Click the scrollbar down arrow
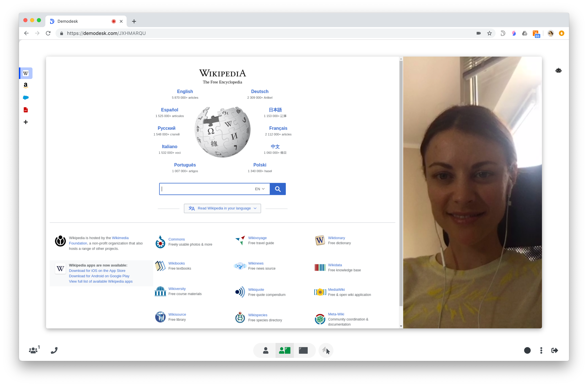 click(401, 326)
